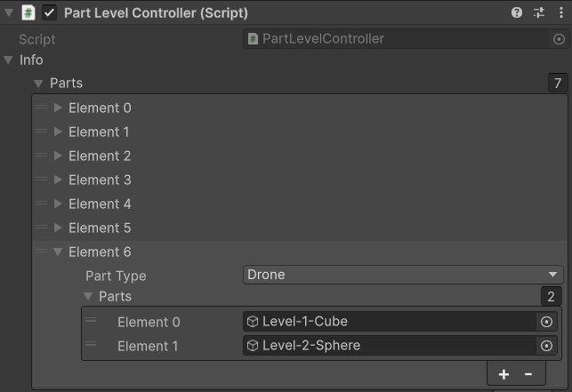Select the Level-2-Sphere object field
Screen dimensions: 572x392
(x=390, y=346)
